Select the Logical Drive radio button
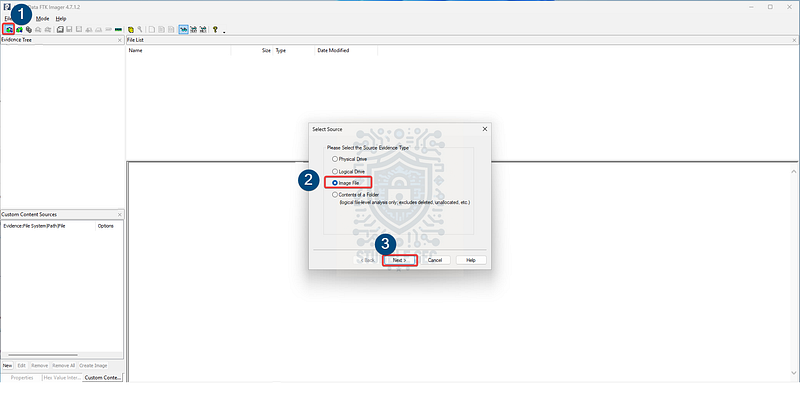This screenshot has width=800, height=395. pos(335,171)
